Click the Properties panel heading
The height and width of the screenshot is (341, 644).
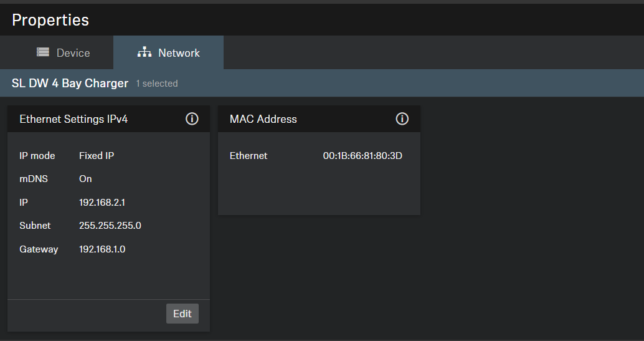(x=50, y=20)
